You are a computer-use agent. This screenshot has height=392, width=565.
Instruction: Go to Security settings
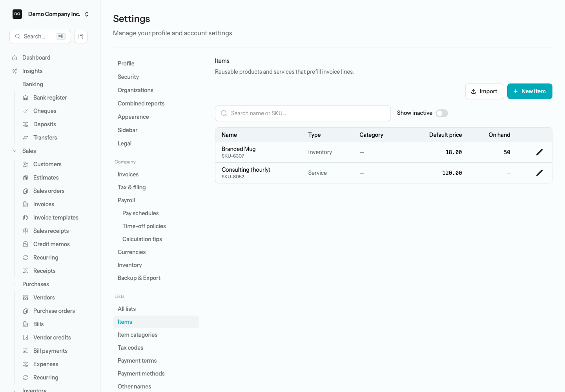[x=128, y=77]
